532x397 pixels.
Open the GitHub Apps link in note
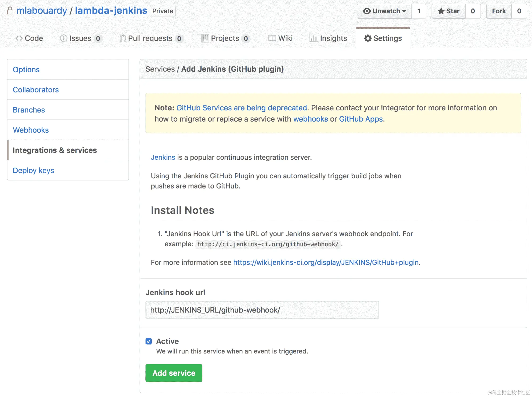coord(361,119)
